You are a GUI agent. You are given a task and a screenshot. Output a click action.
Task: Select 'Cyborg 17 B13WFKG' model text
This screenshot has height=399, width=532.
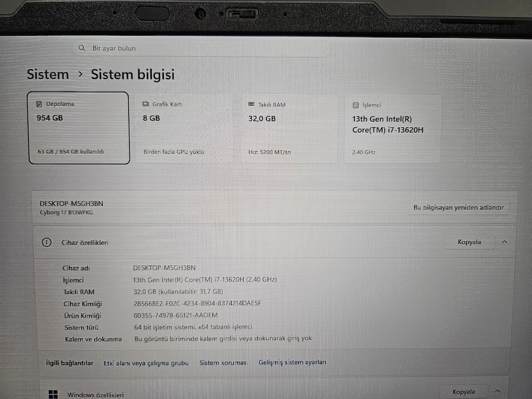click(x=66, y=212)
